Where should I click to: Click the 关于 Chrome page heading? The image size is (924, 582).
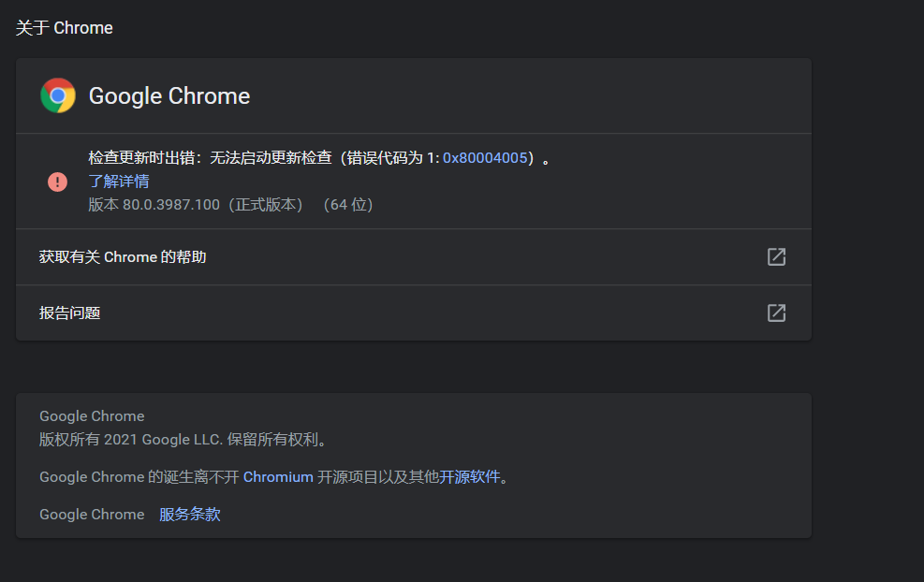tap(64, 27)
